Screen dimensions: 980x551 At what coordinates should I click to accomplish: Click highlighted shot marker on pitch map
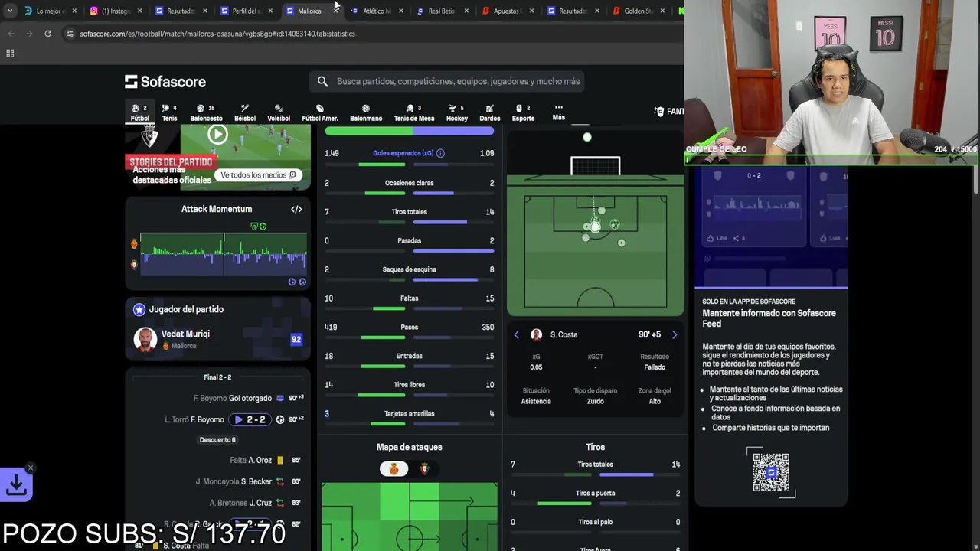[595, 227]
